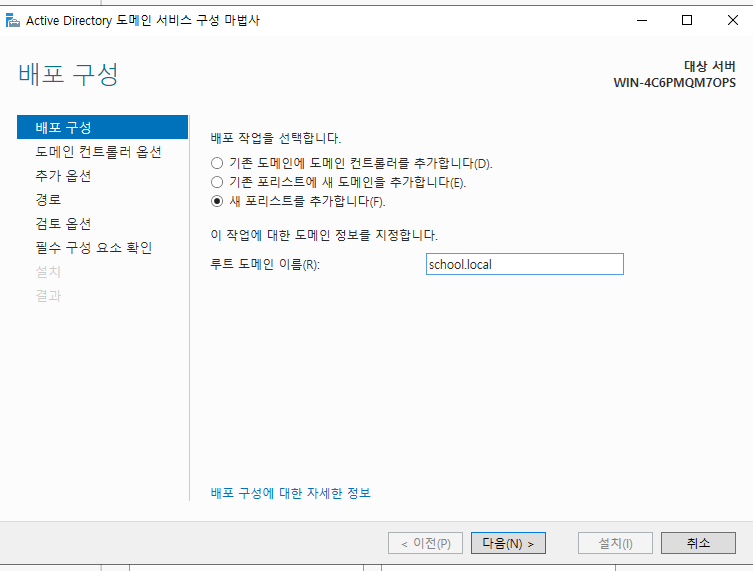Go to 도메인 컨트롤러 옵션 step
This screenshot has width=753, height=571.
(98, 152)
